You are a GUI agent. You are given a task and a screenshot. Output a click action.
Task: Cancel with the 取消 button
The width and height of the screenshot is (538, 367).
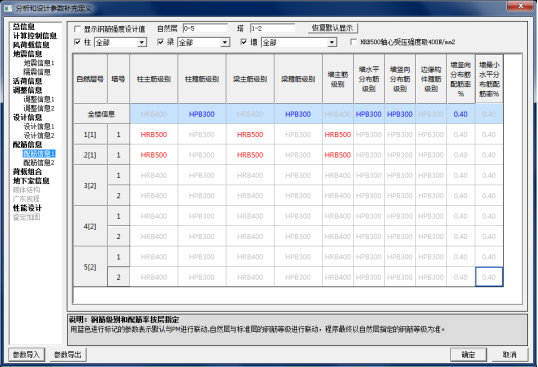(x=510, y=355)
